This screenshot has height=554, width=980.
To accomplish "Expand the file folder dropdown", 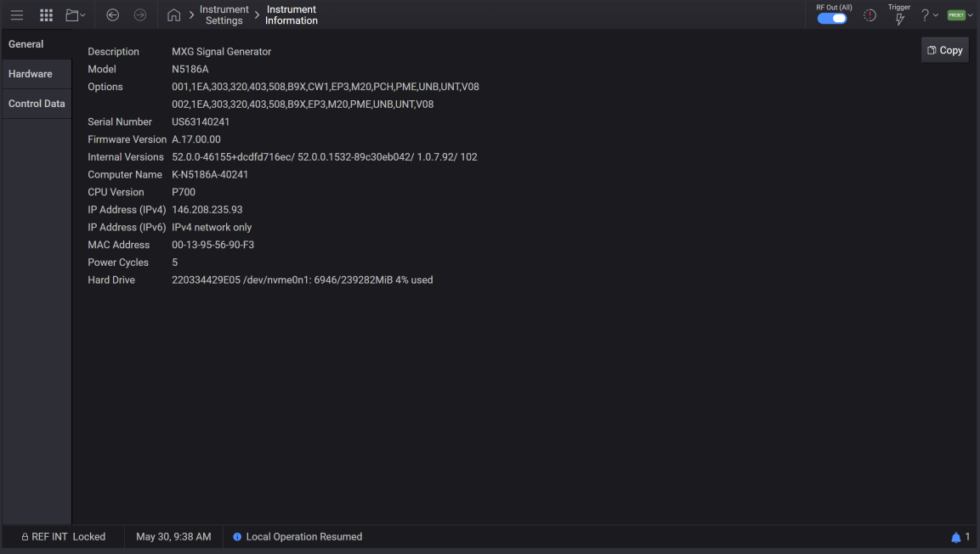I will [x=76, y=15].
